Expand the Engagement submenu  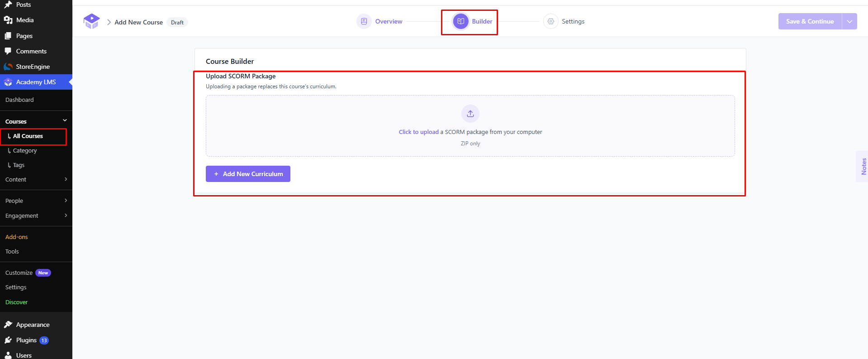click(66, 215)
